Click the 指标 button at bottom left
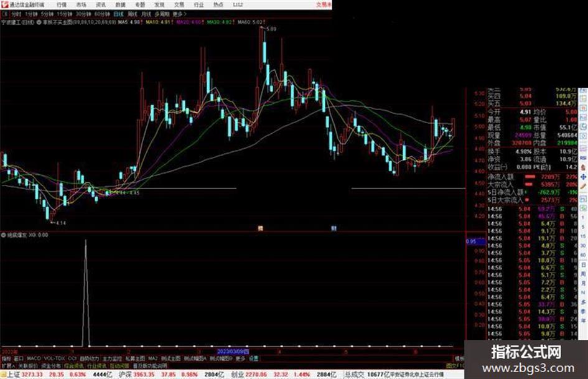The image size is (588, 379). [x=6, y=358]
